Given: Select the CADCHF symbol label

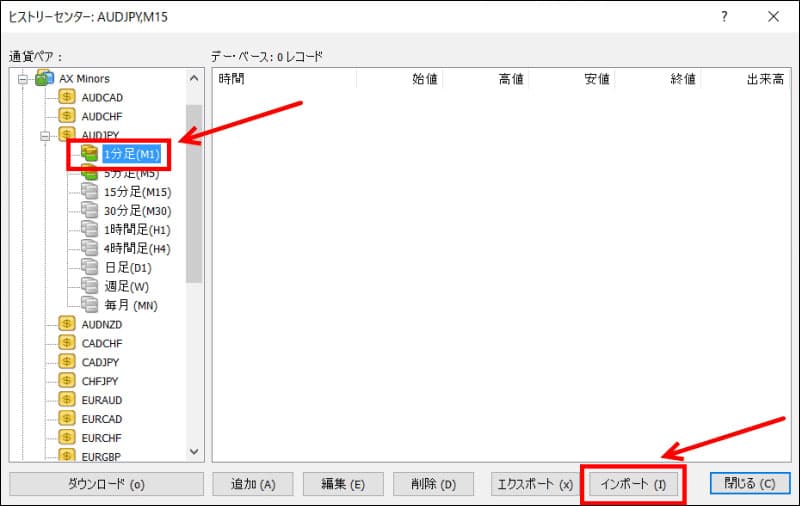Looking at the screenshot, I should tap(102, 343).
